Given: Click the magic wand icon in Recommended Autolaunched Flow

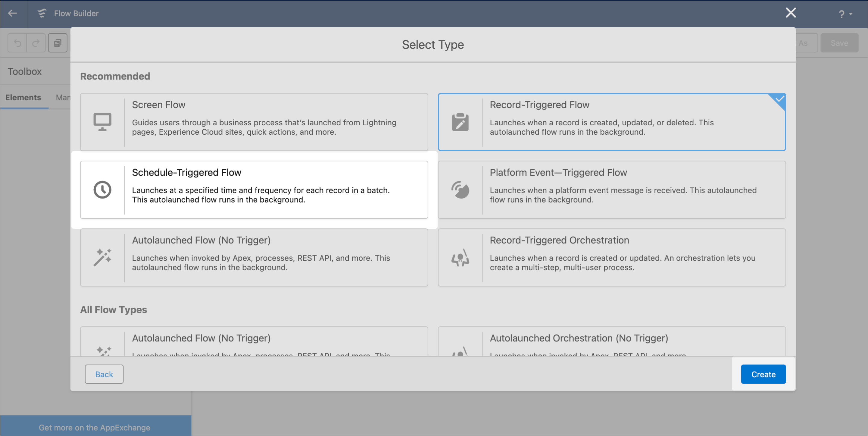Looking at the screenshot, I should coord(102,257).
